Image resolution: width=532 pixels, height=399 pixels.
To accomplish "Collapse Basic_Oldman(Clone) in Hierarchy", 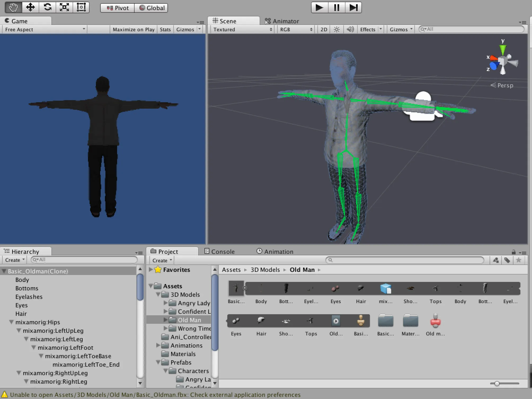I will click(x=4, y=271).
